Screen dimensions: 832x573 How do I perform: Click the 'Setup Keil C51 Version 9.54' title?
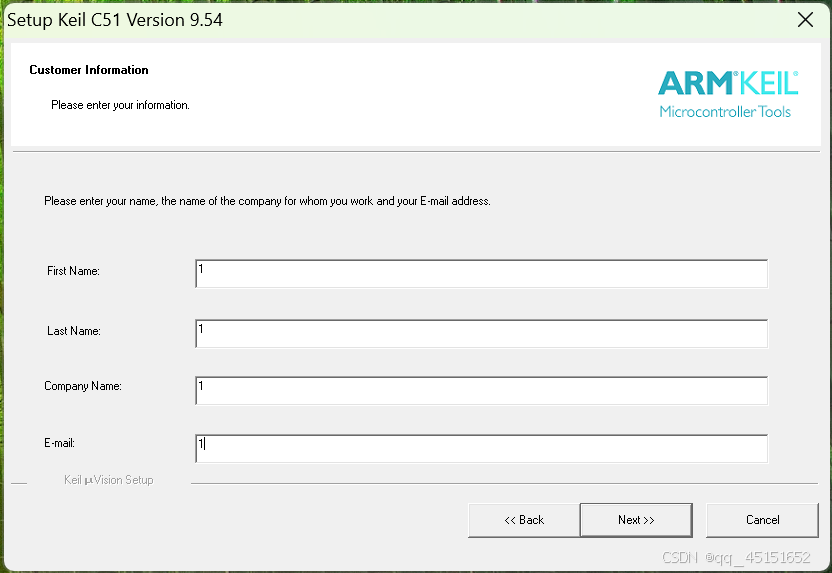[x=115, y=20]
